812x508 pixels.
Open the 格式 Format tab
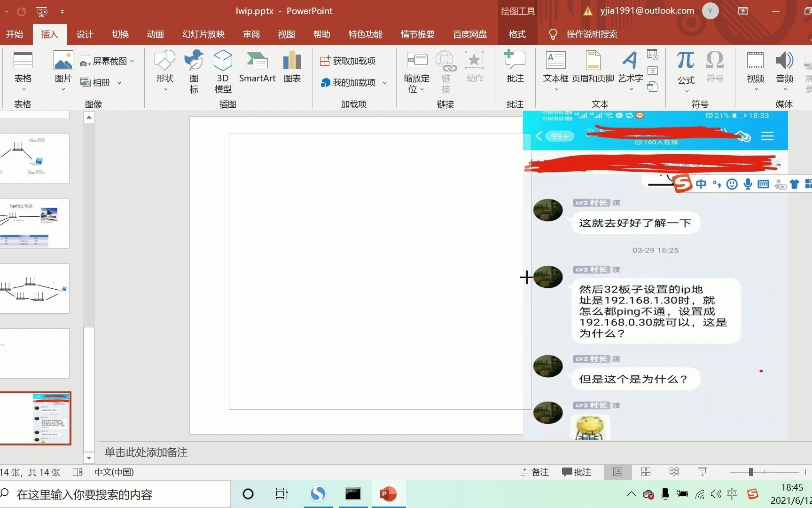point(517,34)
